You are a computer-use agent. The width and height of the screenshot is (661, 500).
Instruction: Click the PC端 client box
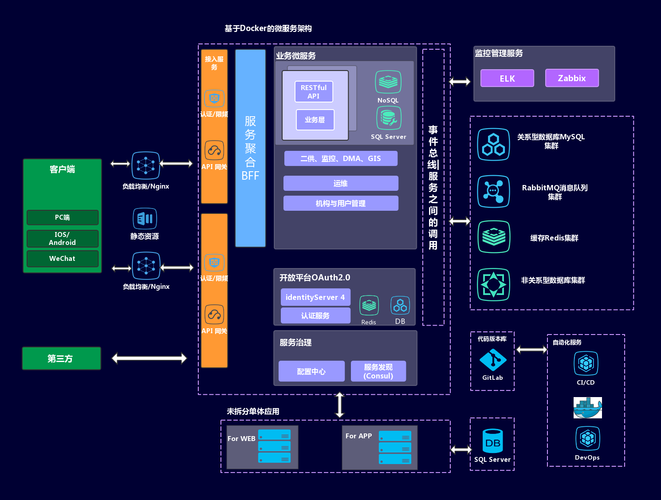coord(63,217)
